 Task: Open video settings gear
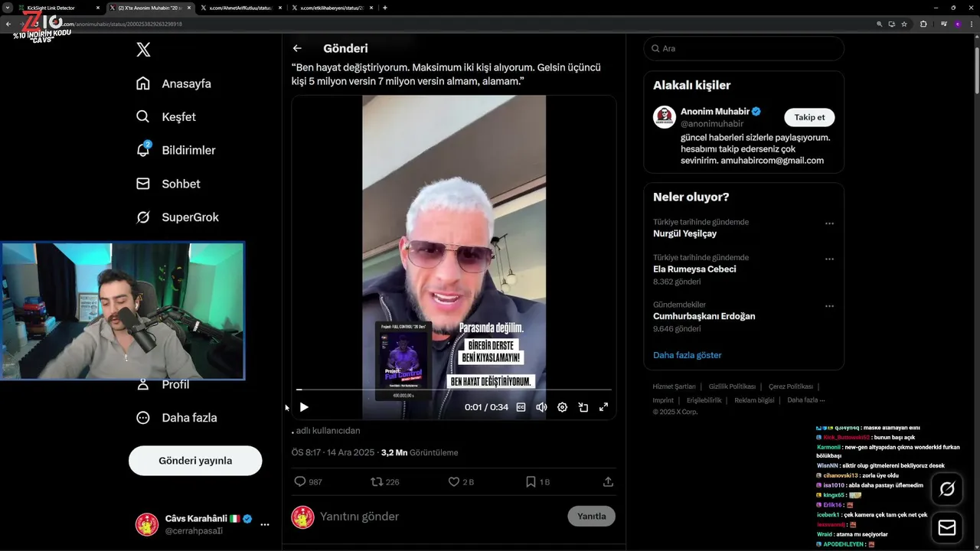(x=562, y=407)
